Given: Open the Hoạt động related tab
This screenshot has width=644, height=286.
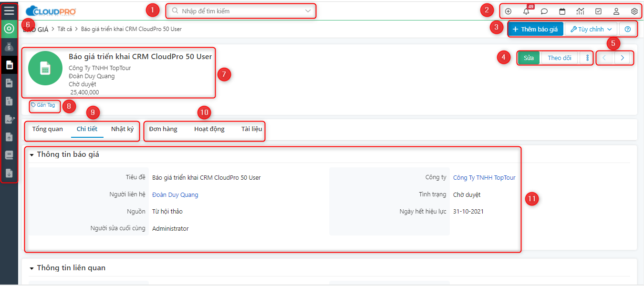Looking at the screenshot, I should click(x=209, y=129).
